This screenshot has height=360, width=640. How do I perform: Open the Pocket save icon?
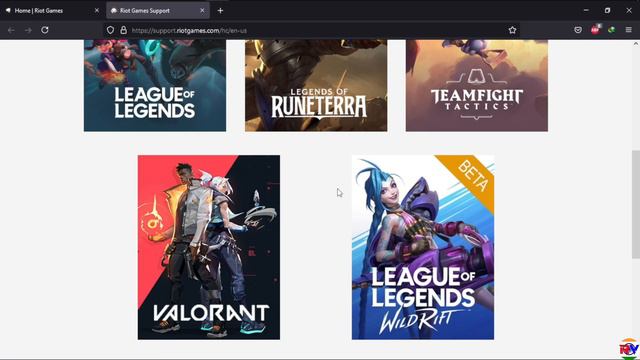[578, 30]
